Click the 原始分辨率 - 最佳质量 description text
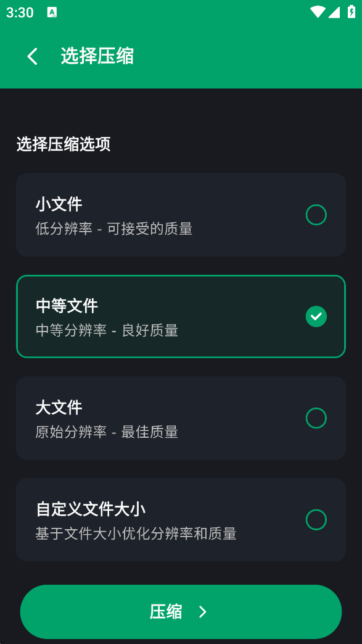 (107, 432)
